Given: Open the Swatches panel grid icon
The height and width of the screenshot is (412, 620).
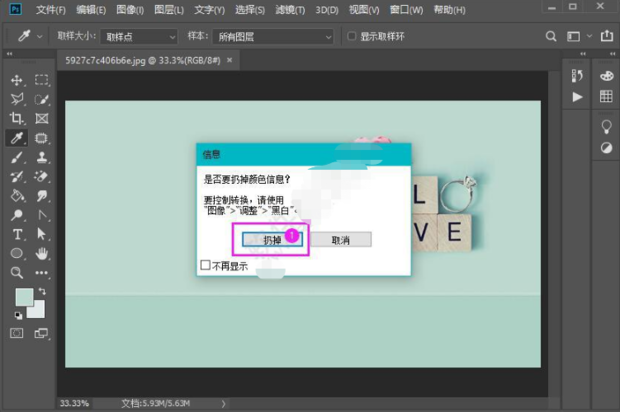Looking at the screenshot, I should pos(606,96).
